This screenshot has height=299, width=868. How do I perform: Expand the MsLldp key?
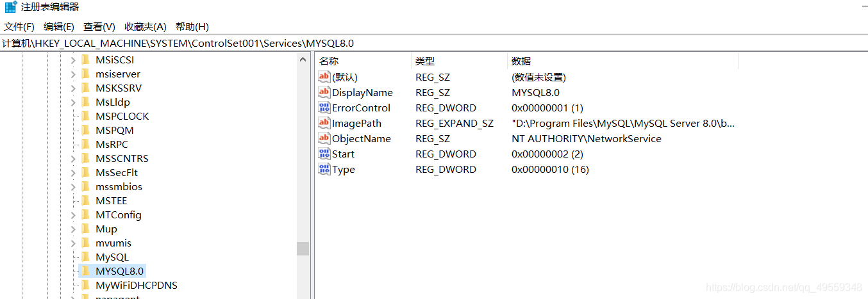pos(72,102)
